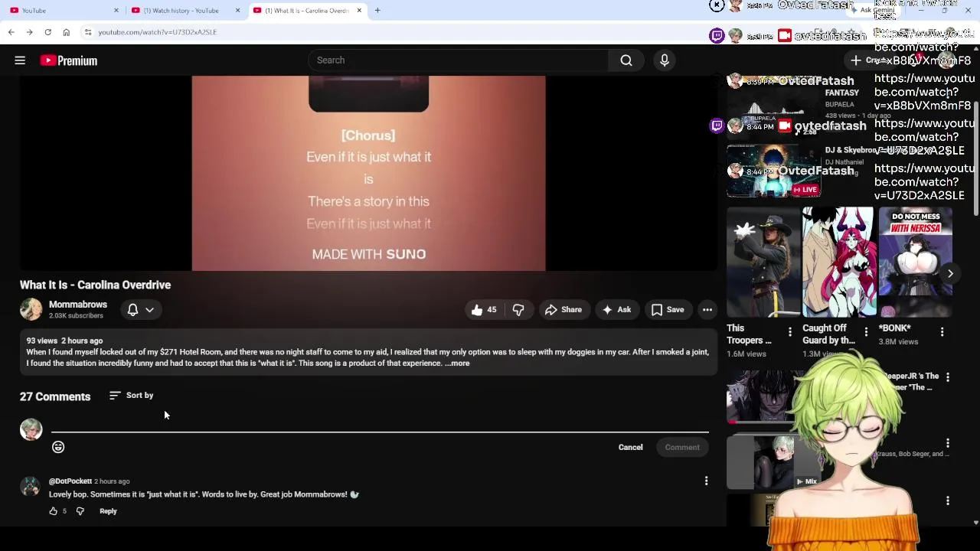Open @DotPockett commenter profile link
Screen dimensions: 980x551
[70, 481]
